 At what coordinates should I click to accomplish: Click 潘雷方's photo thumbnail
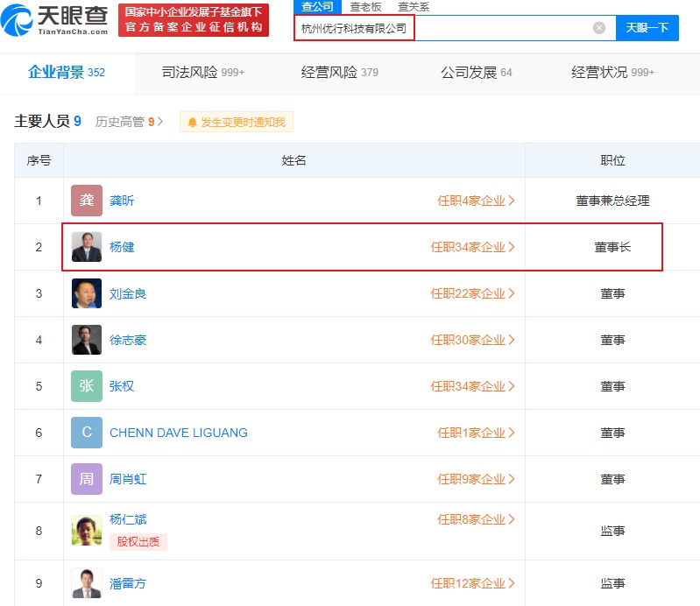point(87,583)
